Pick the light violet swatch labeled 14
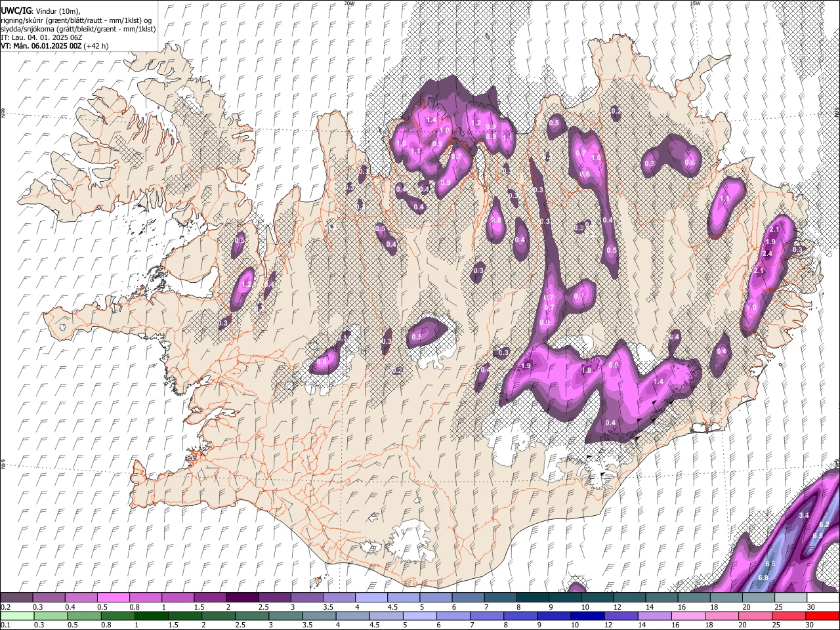 tap(654, 616)
